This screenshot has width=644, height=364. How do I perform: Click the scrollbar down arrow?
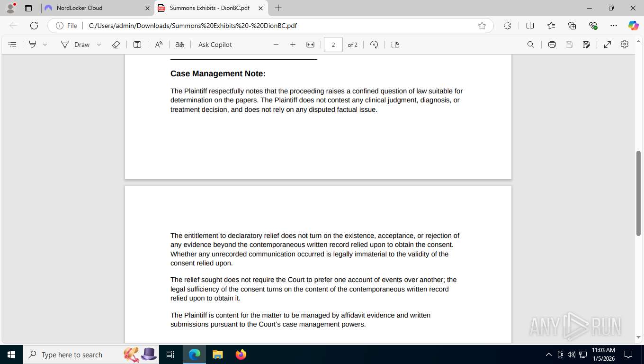(x=638, y=337)
